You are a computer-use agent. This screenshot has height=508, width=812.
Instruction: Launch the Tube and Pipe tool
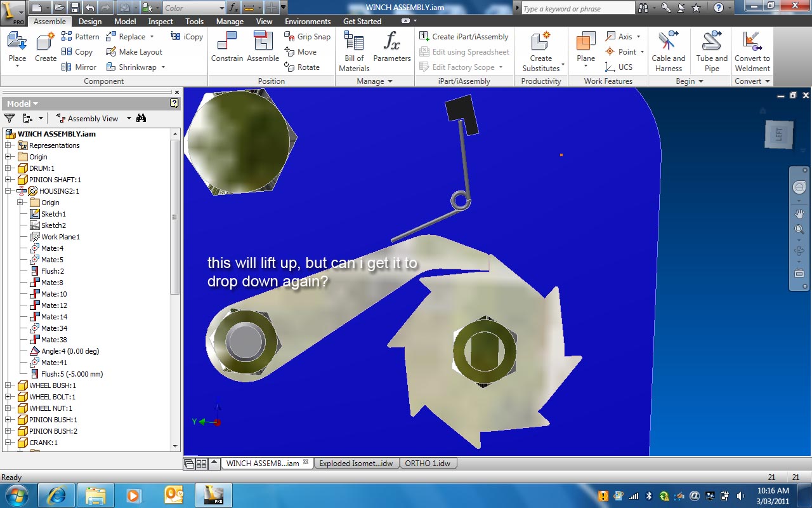pyautogui.click(x=710, y=51)
